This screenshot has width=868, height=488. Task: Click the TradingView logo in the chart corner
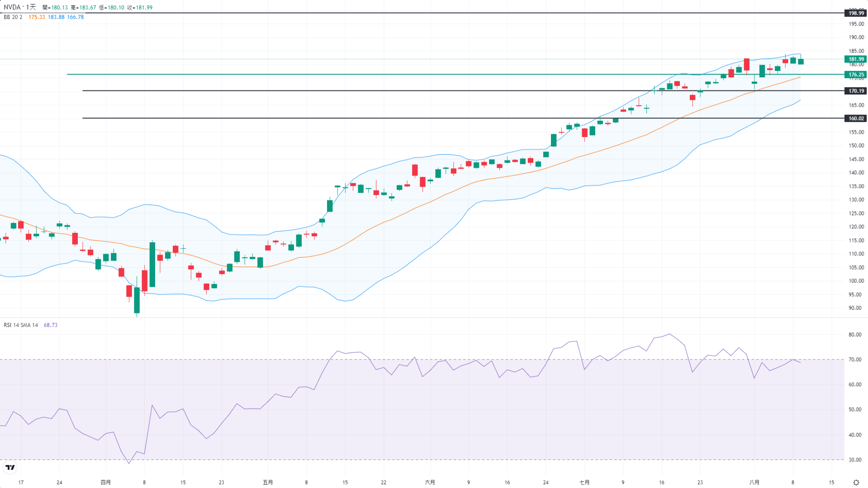[x=10, y=467]
